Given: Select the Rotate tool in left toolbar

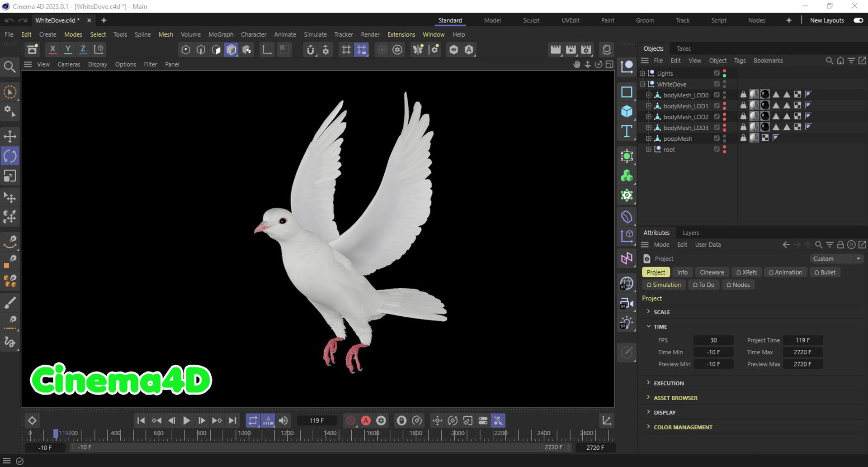Looking at the screenshot, I should pos(10,156).
